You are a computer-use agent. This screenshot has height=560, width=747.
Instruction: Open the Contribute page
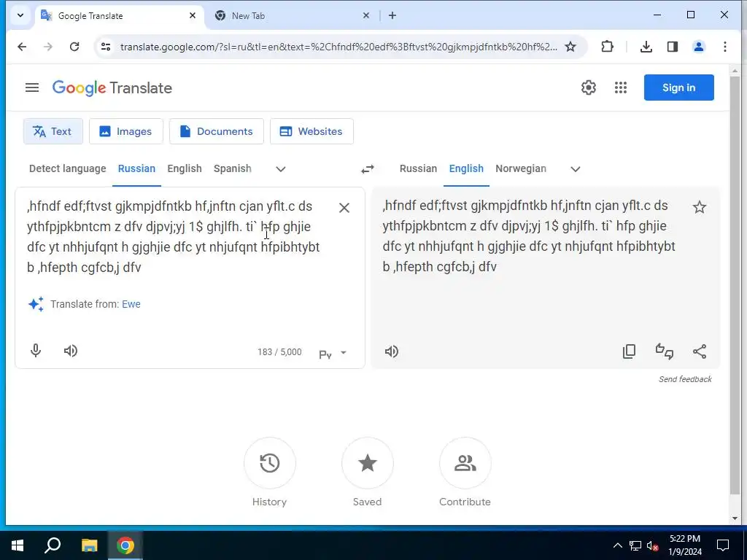pos(465,472)
